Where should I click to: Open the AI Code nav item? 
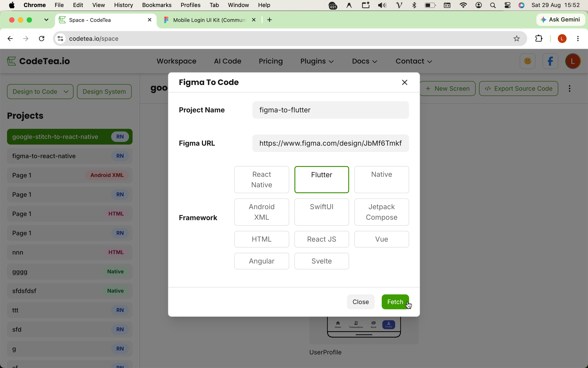point(227,61)
